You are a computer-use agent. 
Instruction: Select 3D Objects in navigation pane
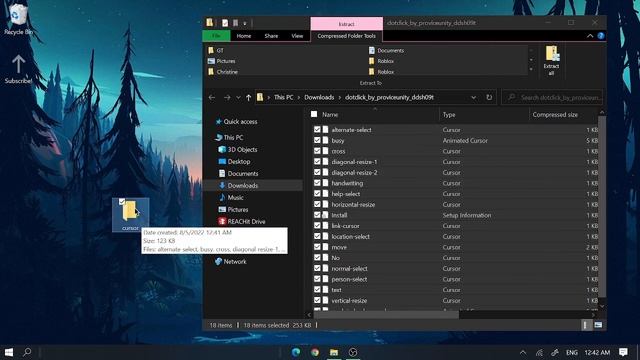242,149
